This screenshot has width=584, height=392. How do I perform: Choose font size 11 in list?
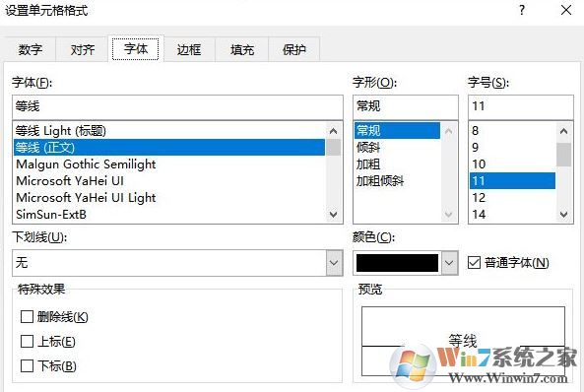click(512, 181)
